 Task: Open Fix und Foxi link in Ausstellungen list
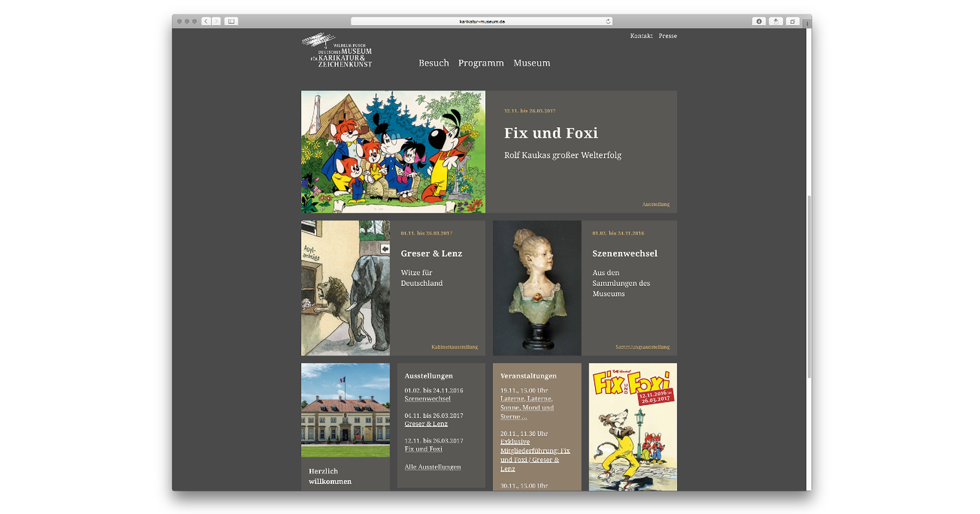[x=423, y=449]
